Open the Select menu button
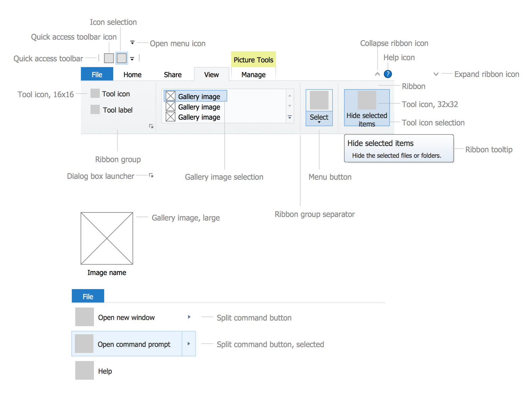Image resolution: width=532 pixels, height=398 pixels. 319,108
